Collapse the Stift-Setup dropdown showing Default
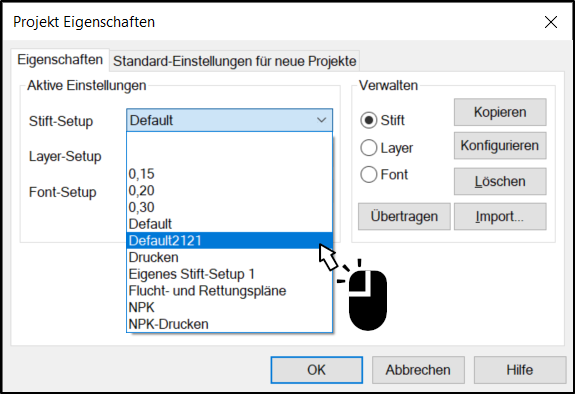Image resolution: width=575 pixels, height=394 pixels. 230,120
